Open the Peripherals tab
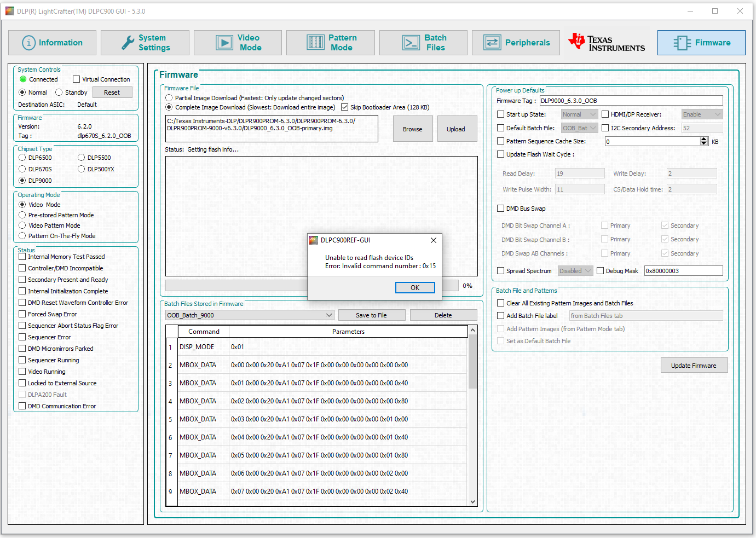The image size is (756, 538). (516, 43)
